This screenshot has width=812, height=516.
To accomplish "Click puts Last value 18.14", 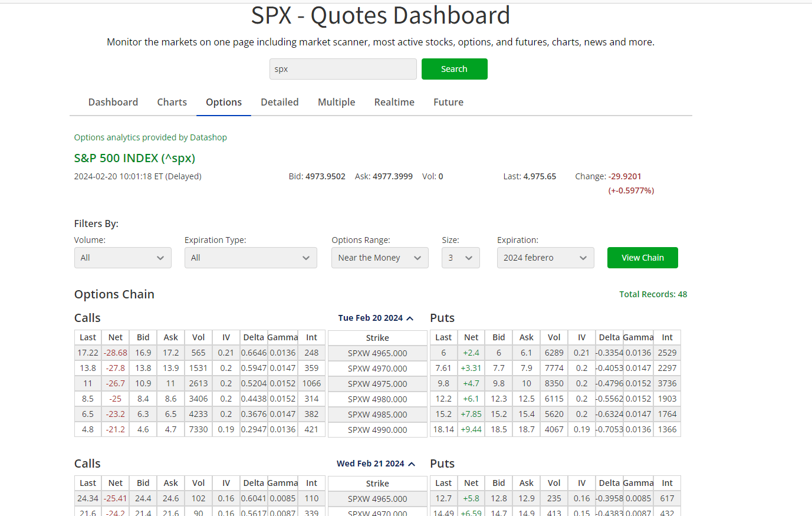I will (x=443, y=429).
